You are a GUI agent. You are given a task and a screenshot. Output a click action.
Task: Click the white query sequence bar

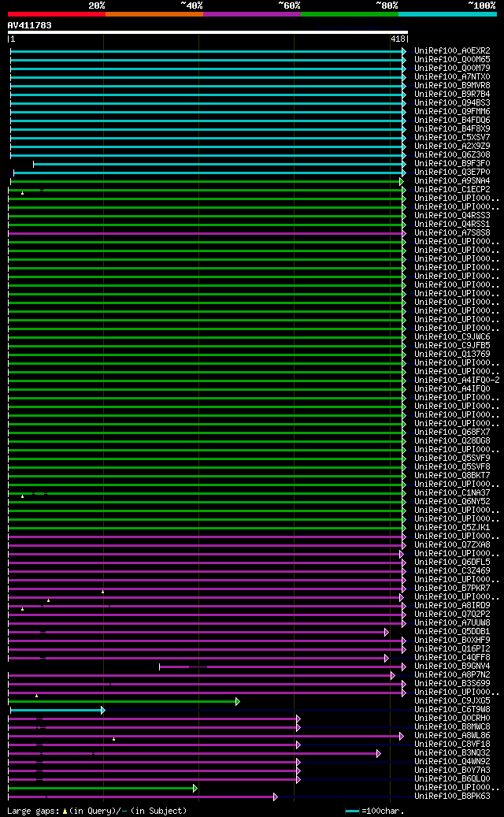[207, 32]
